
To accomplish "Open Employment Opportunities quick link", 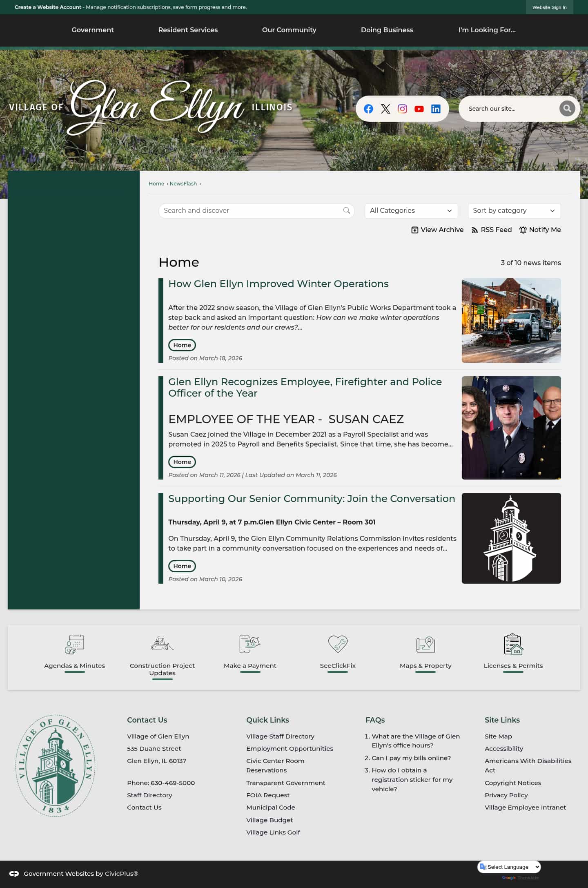I will 290,749.
